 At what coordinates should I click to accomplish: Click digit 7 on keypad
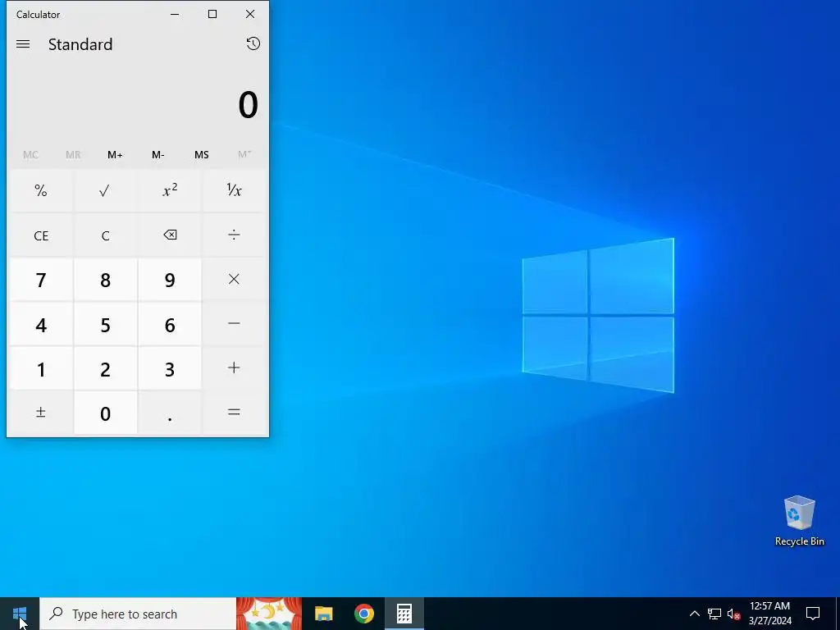point(41,279)
